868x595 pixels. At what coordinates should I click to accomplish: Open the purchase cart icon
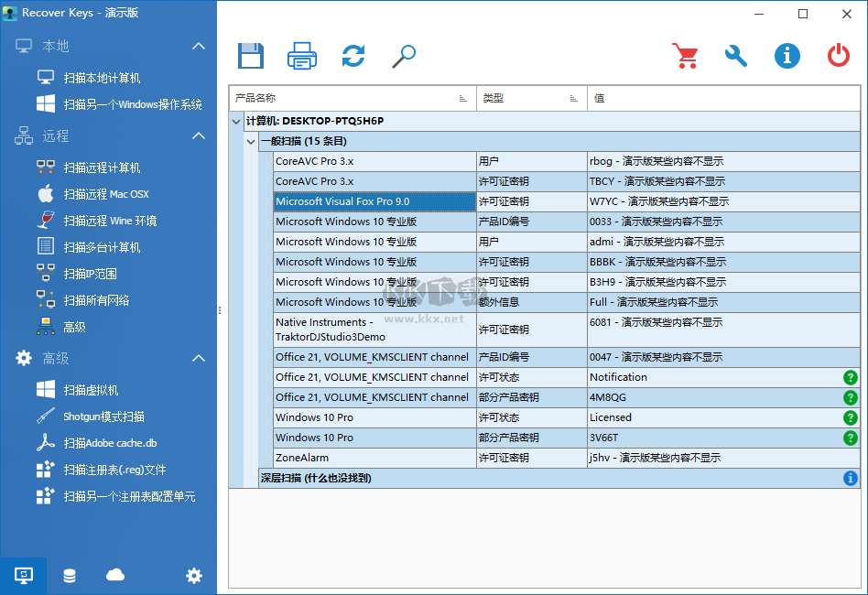[x=685, y=55]
